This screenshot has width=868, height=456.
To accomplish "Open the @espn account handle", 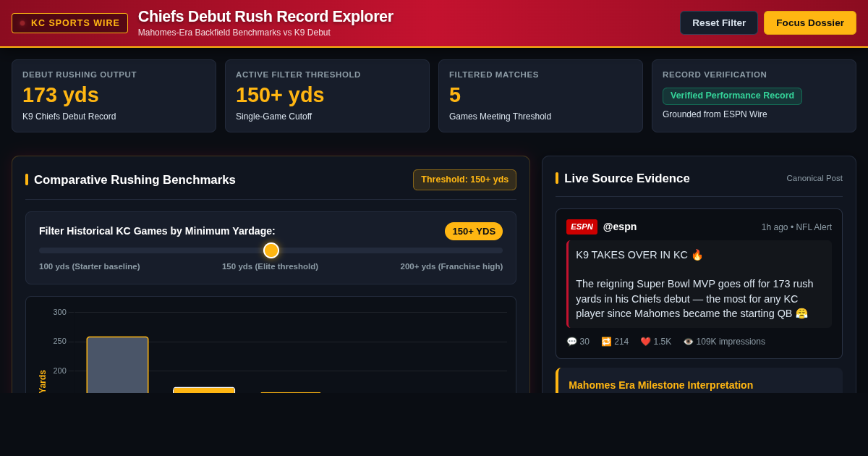I will [x=620, y=227].
